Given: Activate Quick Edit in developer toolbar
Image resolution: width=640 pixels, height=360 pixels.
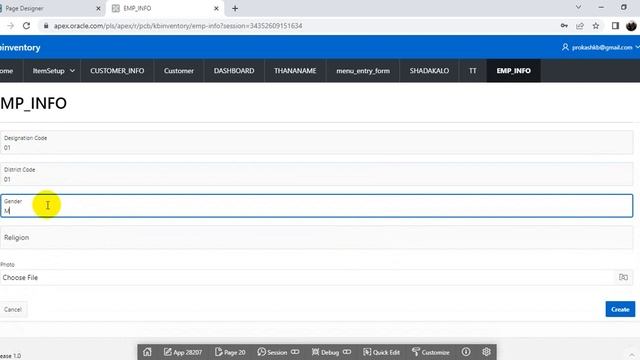Looking at the screenshot, I should (x=381, y=352).
